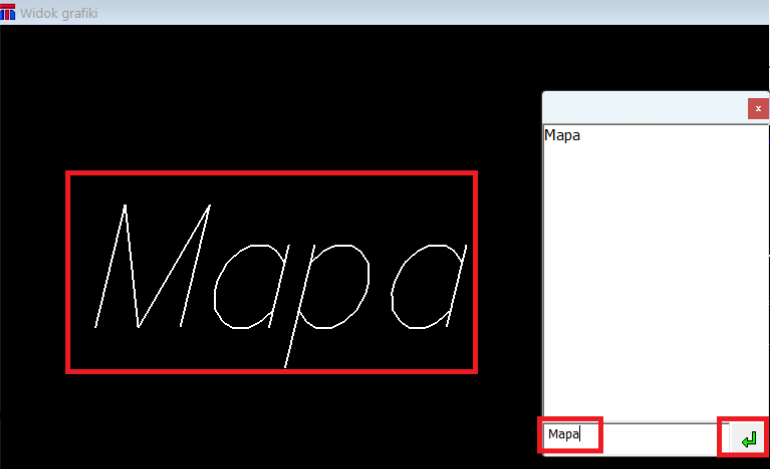Image resolution: width=770 pixels, height=469 pixels.
Task: Click the Widok grafiki application icon
Action: click(8, 11)
